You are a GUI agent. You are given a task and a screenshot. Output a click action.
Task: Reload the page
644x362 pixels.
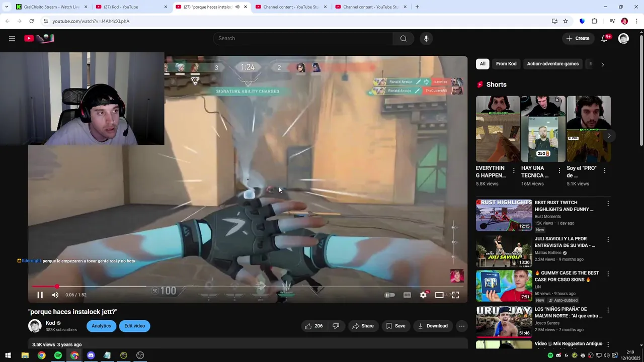(31, 21)
